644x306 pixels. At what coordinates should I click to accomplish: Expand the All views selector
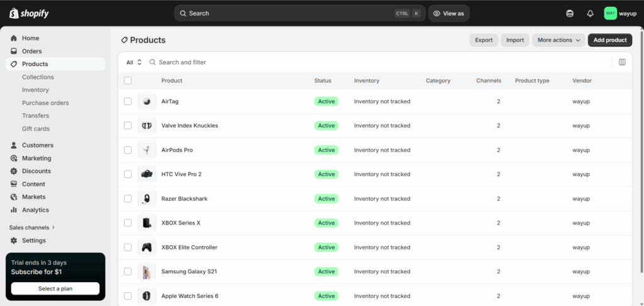[x=134, y=62]
